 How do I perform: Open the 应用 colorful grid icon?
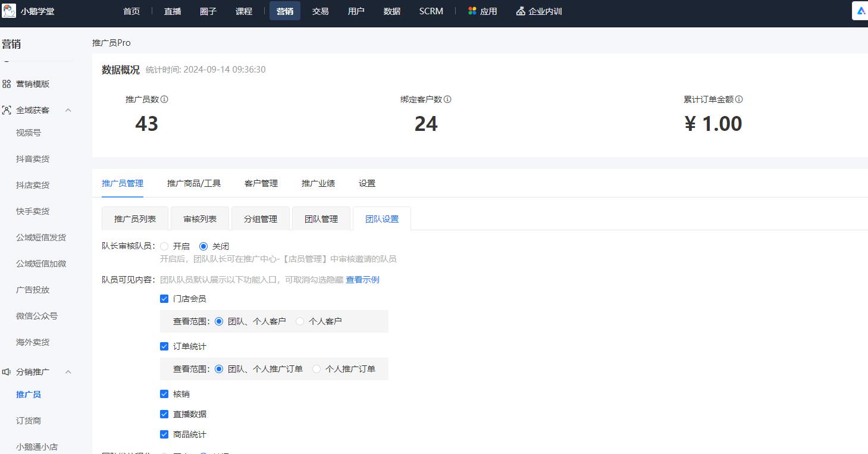coord(471,11)
